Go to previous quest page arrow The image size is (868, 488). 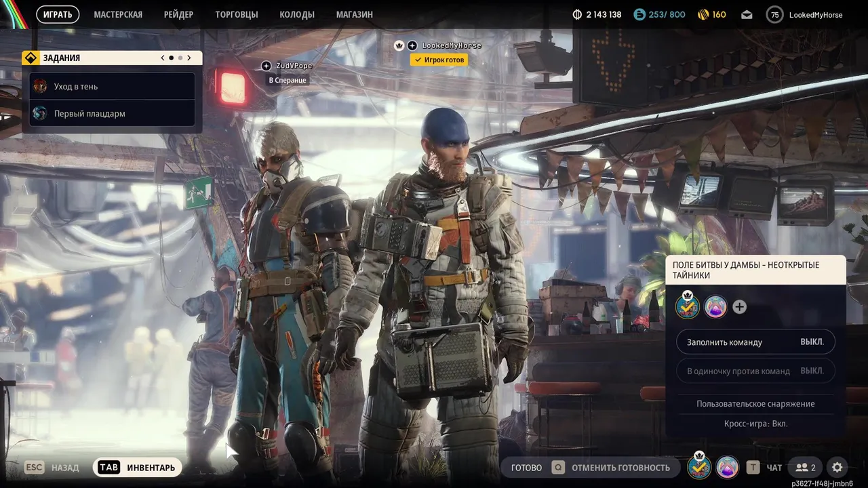tap(163, 58)
